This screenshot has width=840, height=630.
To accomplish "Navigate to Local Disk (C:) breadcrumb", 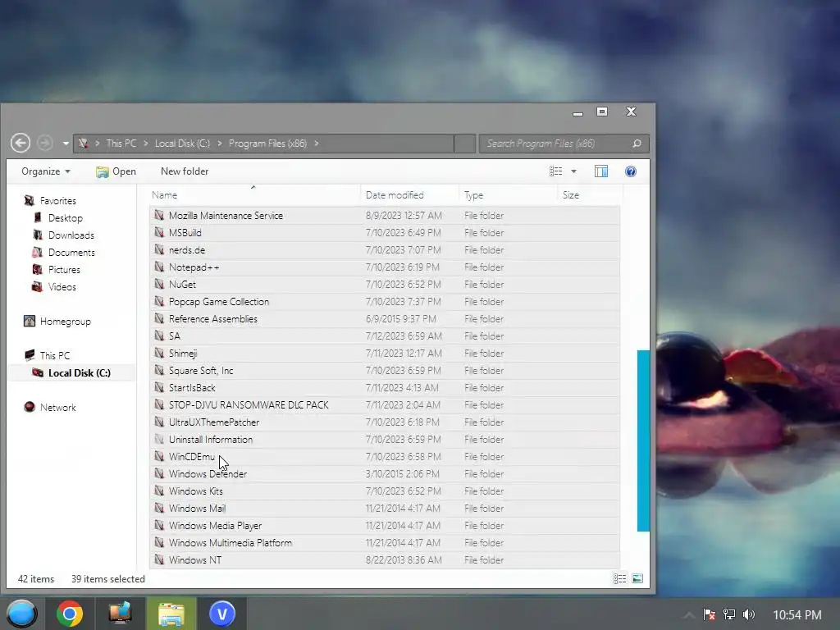I will 182,144.
